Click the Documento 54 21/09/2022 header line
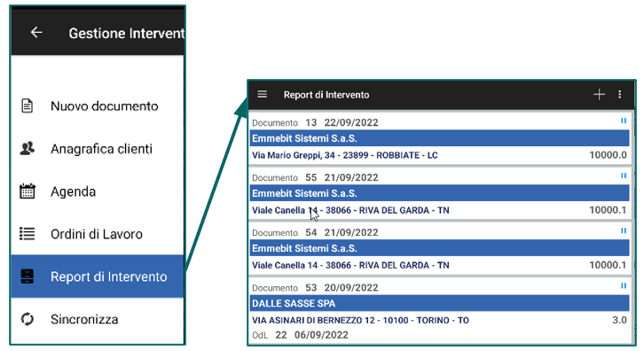 coord(315,232)
